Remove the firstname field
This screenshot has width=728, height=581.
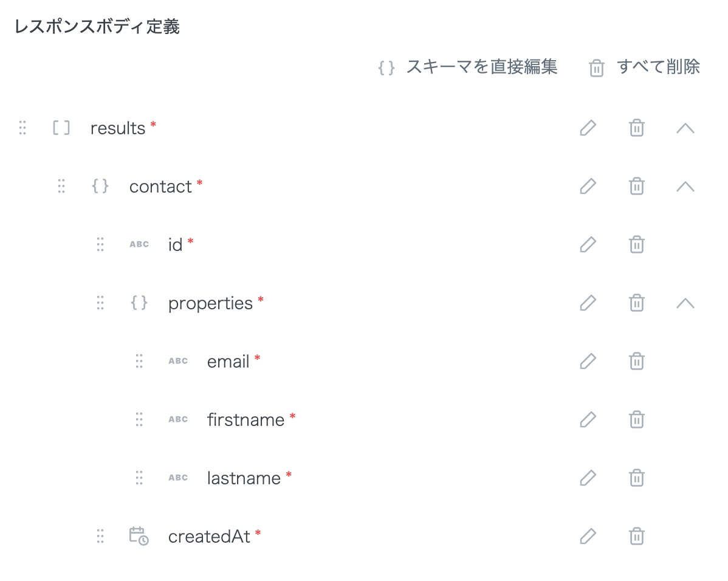pos(636,420)
